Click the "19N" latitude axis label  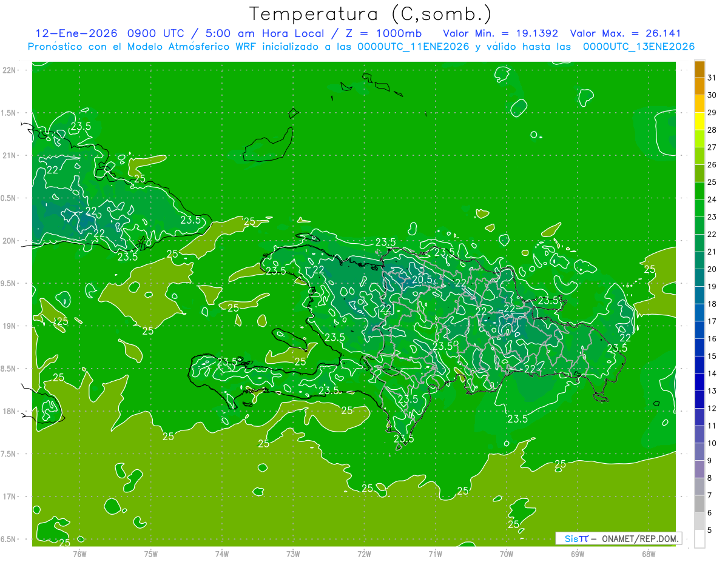pyautogui.click(x=10, y=326)
